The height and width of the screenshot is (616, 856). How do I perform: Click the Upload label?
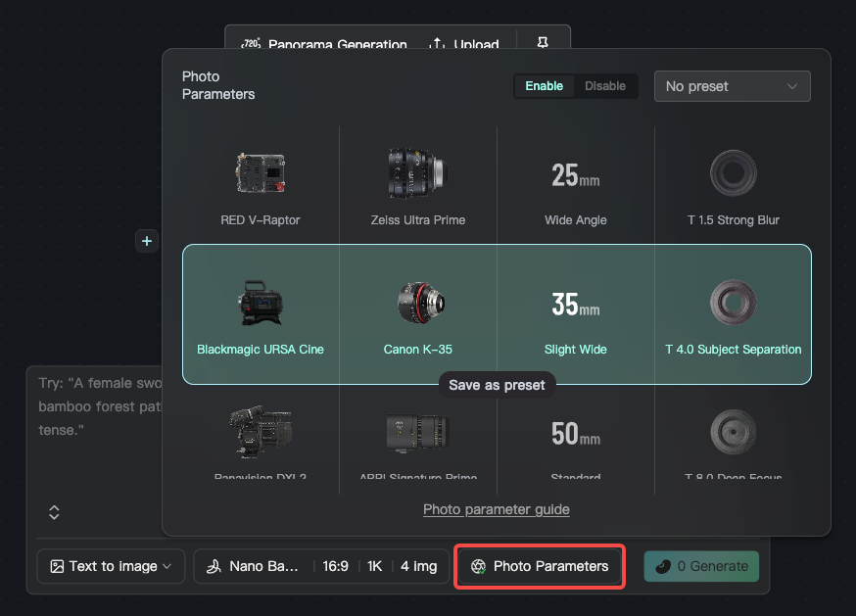pos(476,44)
